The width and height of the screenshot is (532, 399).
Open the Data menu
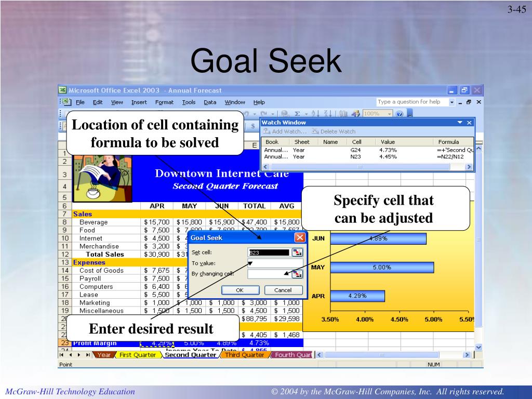(x=210, y=102)
